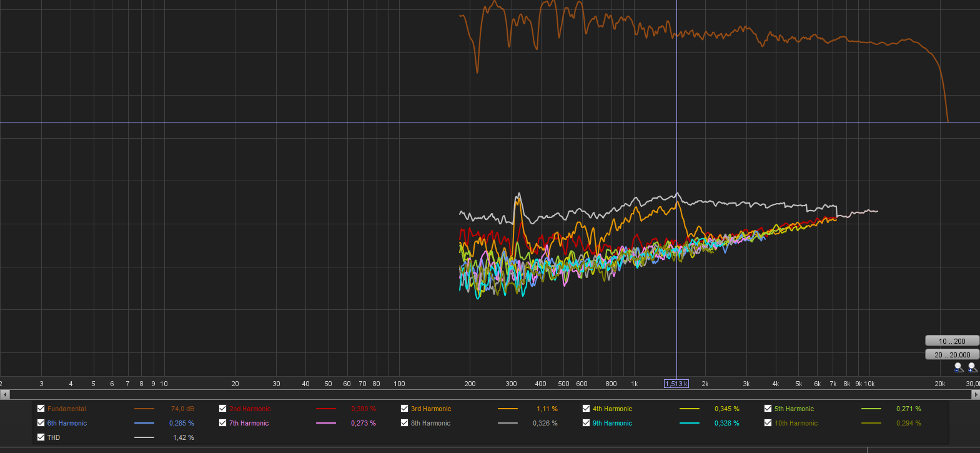Click the 0,326 % 8th Harmonic value
The height and width of the screenshot is (453, 980).
tap(545, 423)
